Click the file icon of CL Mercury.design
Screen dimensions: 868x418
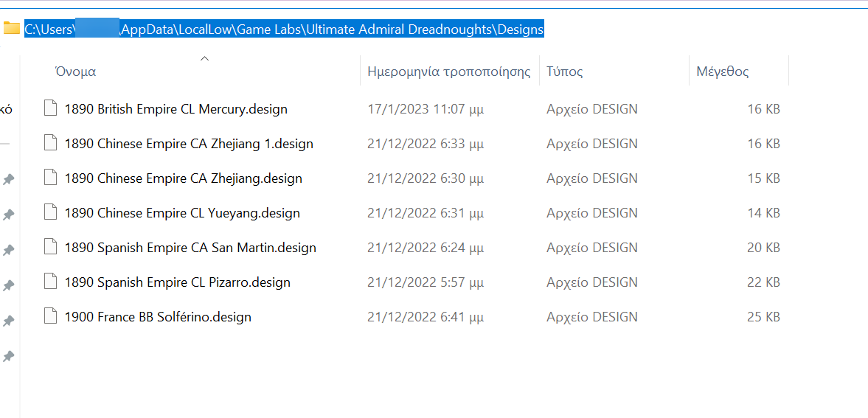tap(50, 108)
